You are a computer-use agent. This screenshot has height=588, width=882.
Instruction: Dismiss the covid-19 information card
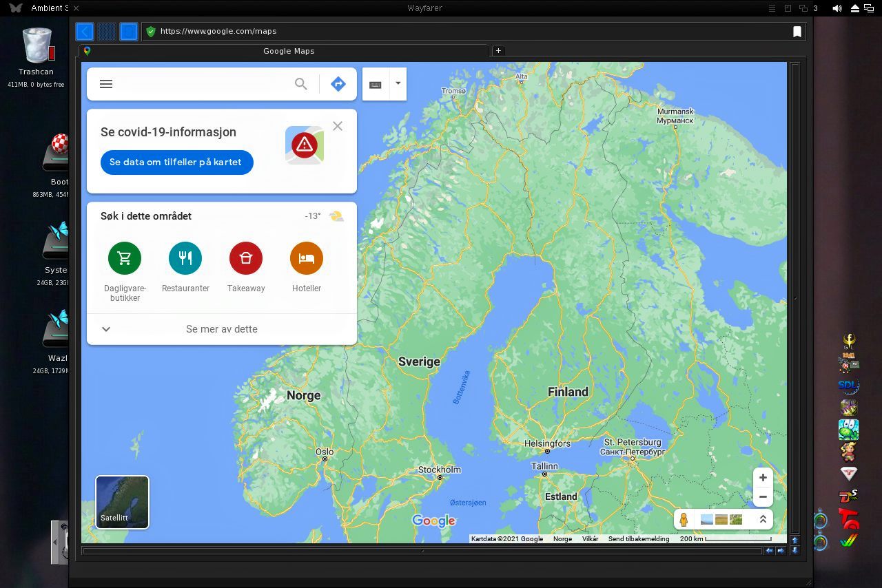[338, 126]
